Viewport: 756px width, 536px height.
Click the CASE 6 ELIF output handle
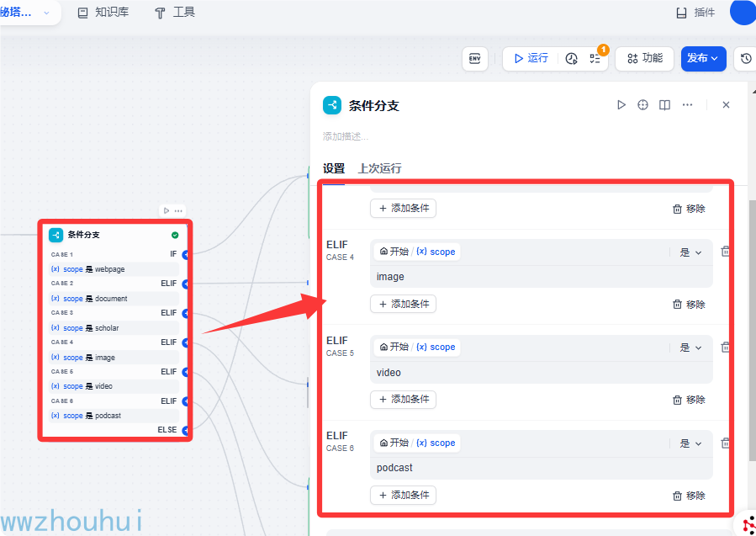[x=185, y=401]
